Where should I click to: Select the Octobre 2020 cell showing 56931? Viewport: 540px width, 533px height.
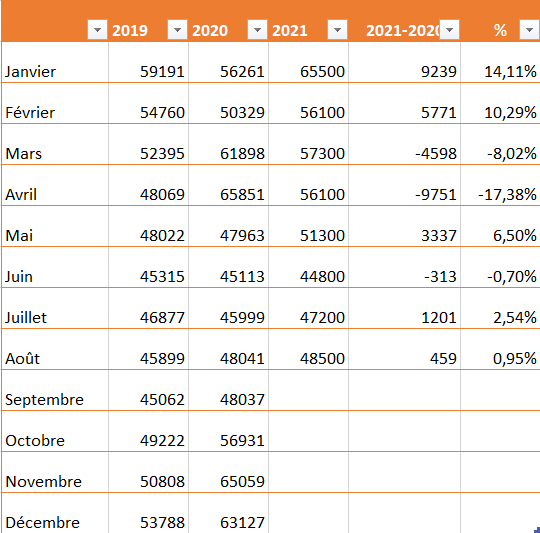[228, 431]
